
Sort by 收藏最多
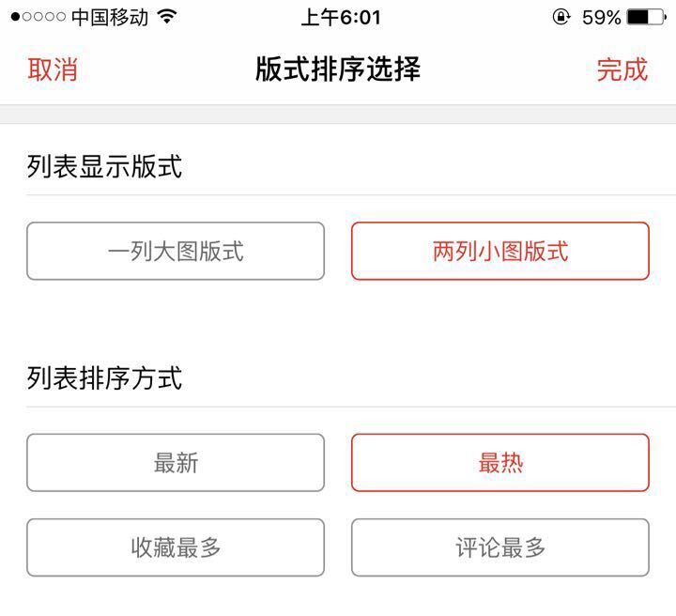[176, 547]
